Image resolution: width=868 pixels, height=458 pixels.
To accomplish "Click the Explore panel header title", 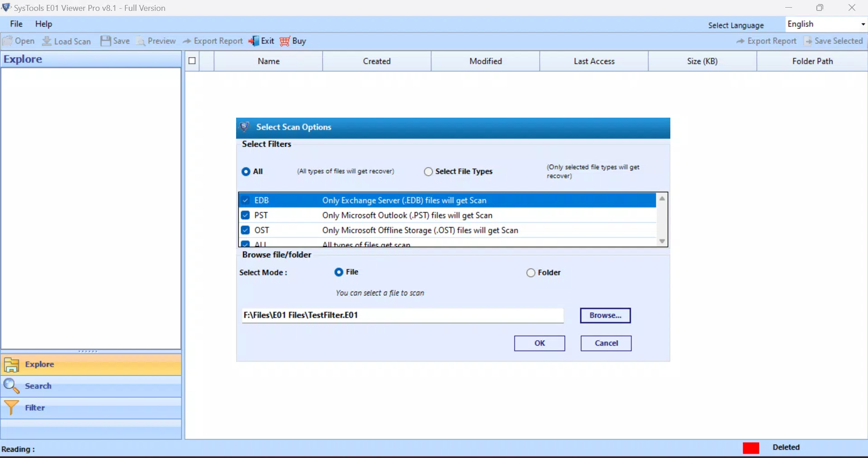I will coord(23,59).
